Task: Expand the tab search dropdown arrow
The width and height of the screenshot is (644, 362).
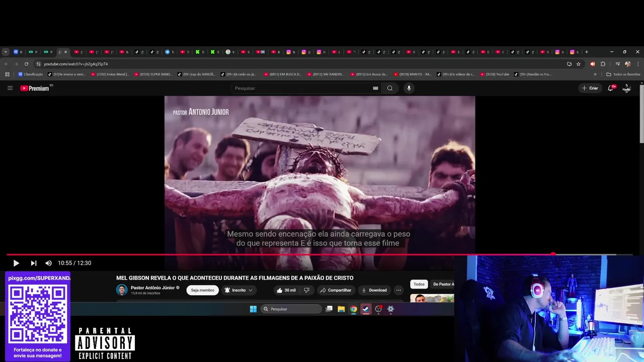Action: [6, 52]
